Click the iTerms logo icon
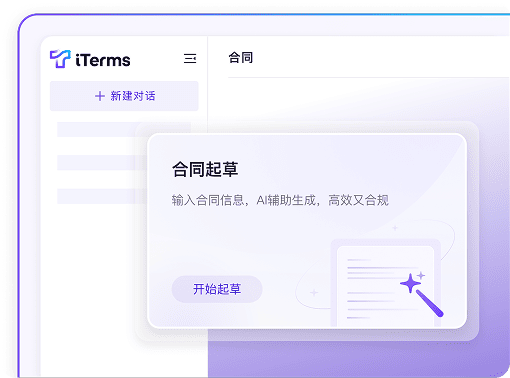Screen dimensions: 510x378 (60, 59)
